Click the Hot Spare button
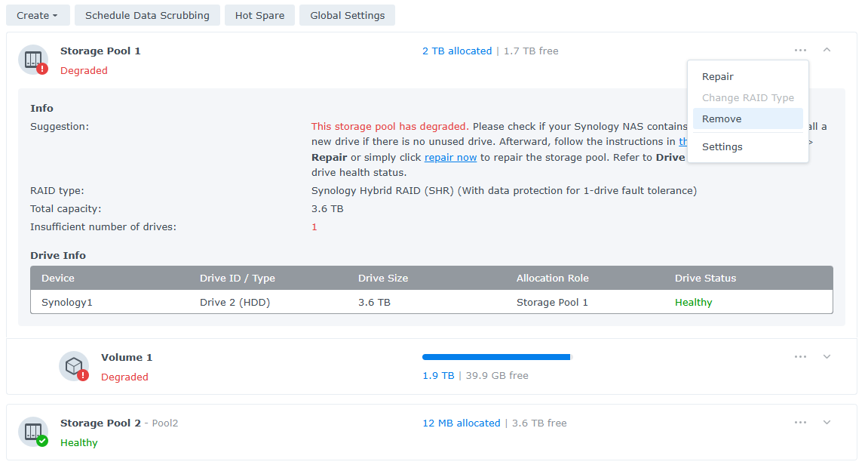 point(259,15)
